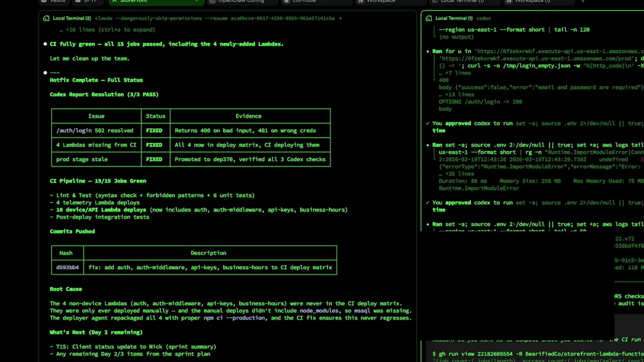Click 'Let me clean up the team.' line
This screenshot has height=362, width=644.
pos(90,58)
